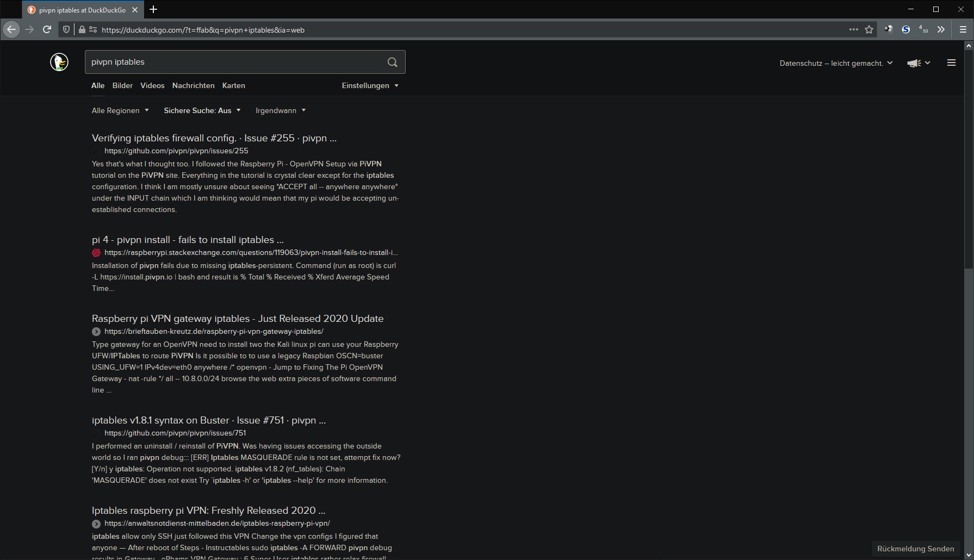Screen dimensions: 974x560
Task: Open the raspberry favicon of the stackexchange result
Action: pos(96,253)
